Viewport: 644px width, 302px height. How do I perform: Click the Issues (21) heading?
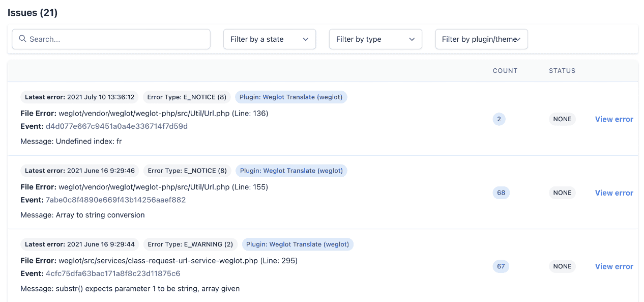click(33, 13)
